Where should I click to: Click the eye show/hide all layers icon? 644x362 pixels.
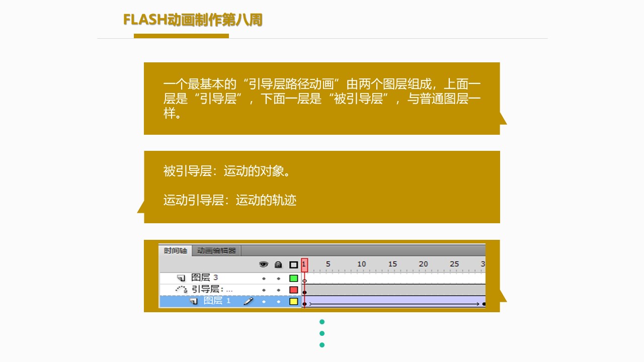[x=263, y=264]
